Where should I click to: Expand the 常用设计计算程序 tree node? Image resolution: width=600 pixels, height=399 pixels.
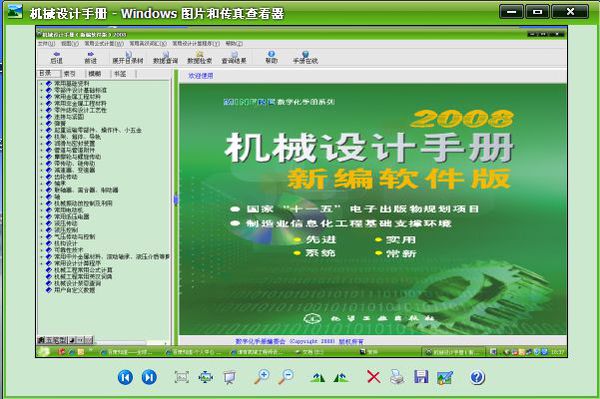tap(41, 263)
